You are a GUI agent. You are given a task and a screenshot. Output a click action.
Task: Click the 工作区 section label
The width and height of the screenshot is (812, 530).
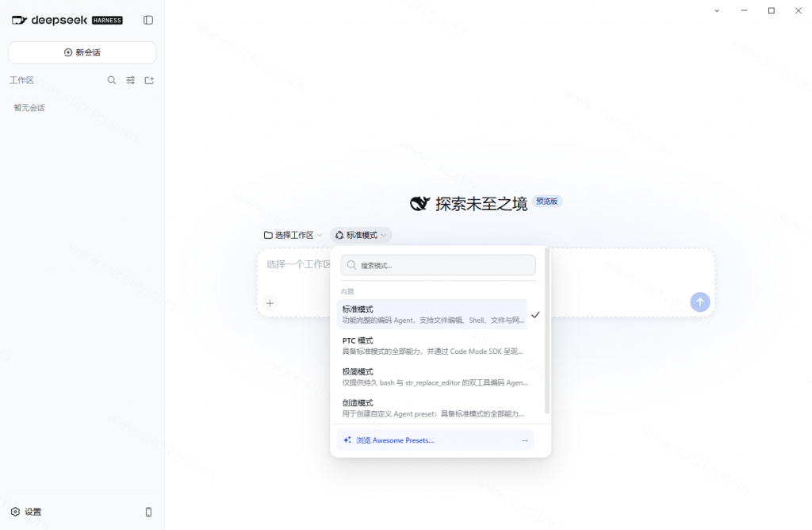click(21, 80)
